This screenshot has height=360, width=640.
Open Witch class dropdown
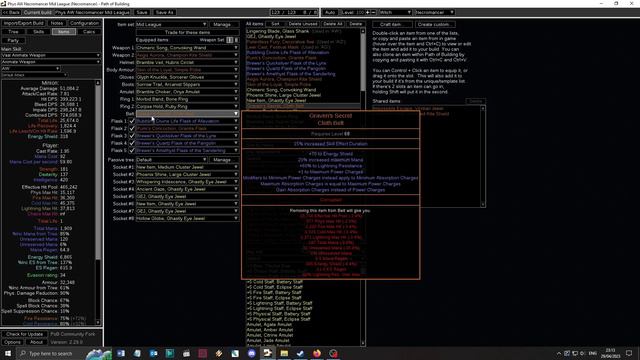pyautogui.click(x=396, y=12)
